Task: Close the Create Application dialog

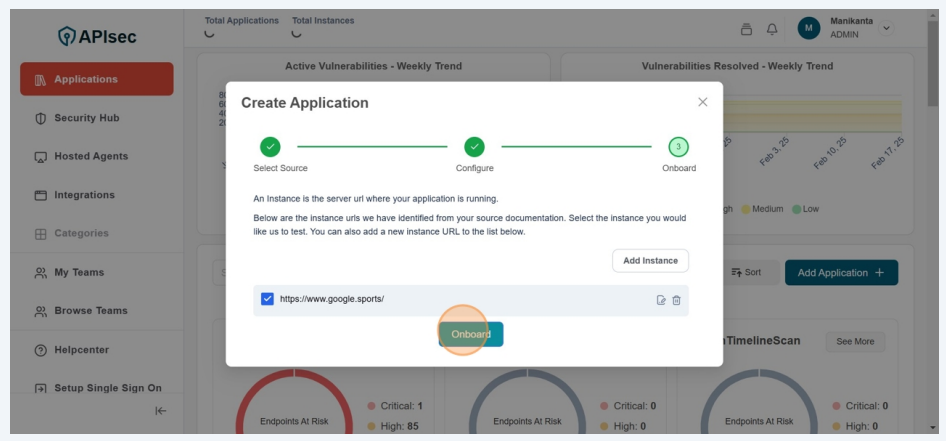Action: click(702, 102)
